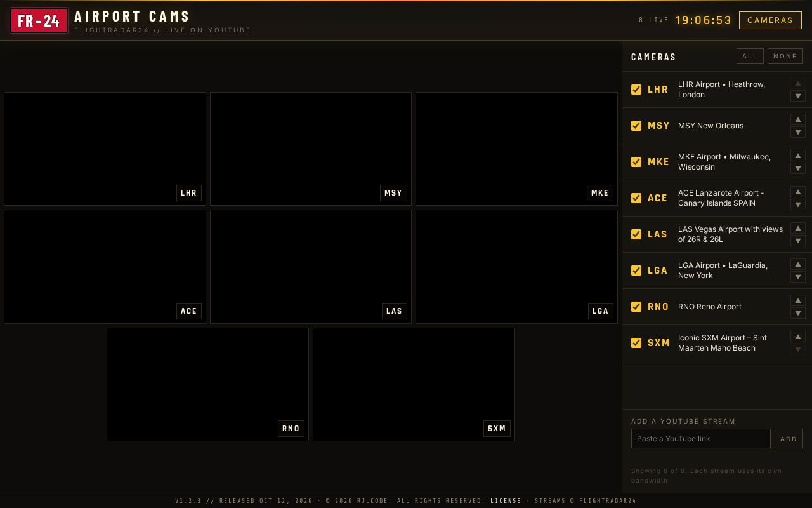Click the ACE video stream tile
The width and height of the screenshot is (812, 508).
[105, 267]
